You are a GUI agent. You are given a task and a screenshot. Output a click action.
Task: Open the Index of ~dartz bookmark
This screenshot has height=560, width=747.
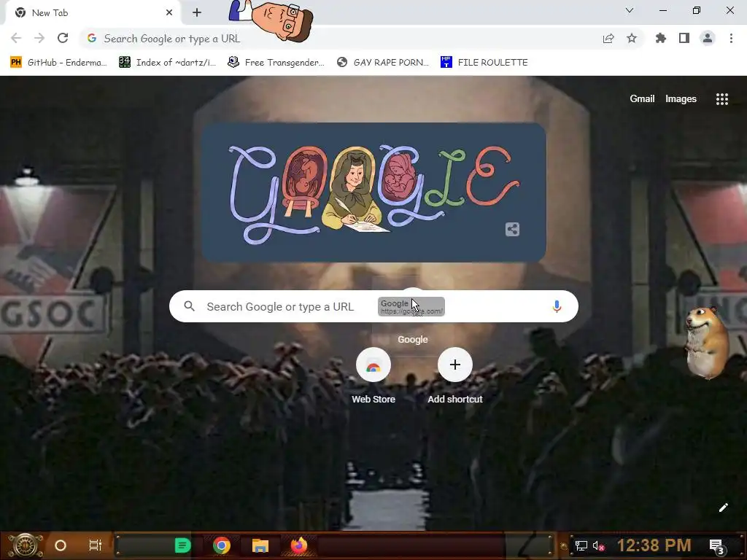pyautogui.click(x=167, y=63)
